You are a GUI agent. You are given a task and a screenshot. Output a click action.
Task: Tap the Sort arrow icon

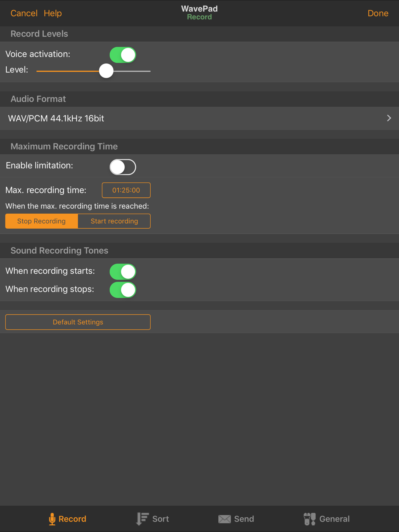coord(142,519)
